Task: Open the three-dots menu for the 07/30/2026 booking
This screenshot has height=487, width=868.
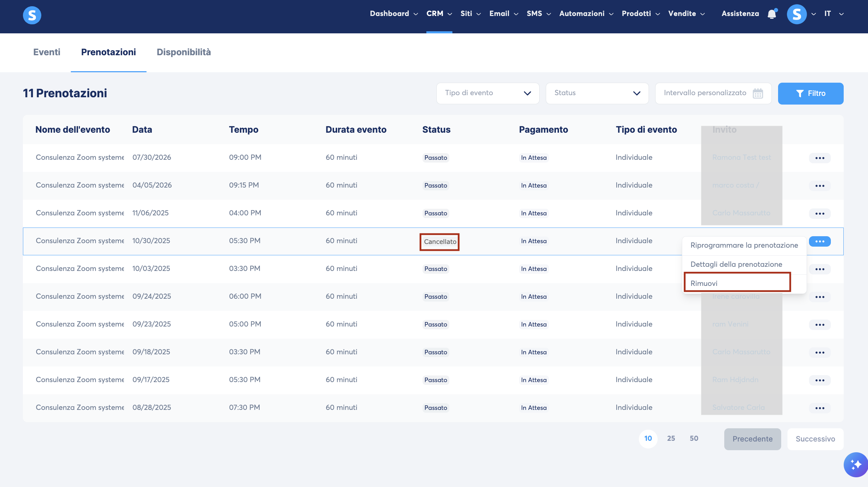Action: click(820, 158)
